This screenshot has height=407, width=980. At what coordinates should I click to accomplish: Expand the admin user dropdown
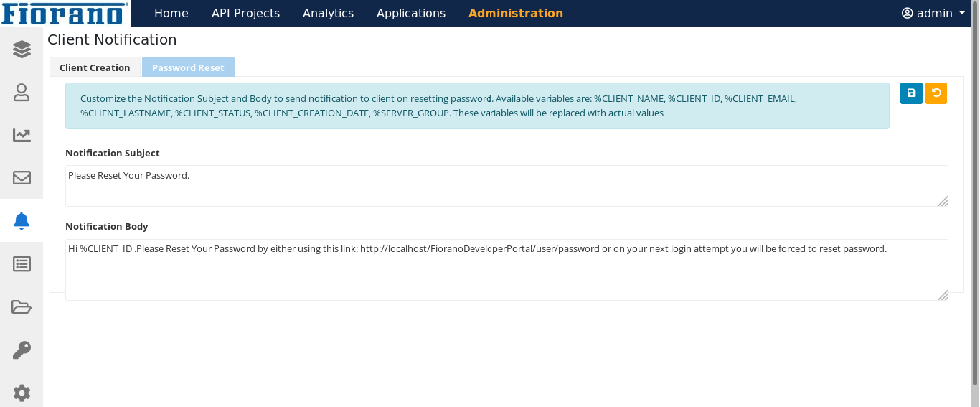(x=933, y=13)
